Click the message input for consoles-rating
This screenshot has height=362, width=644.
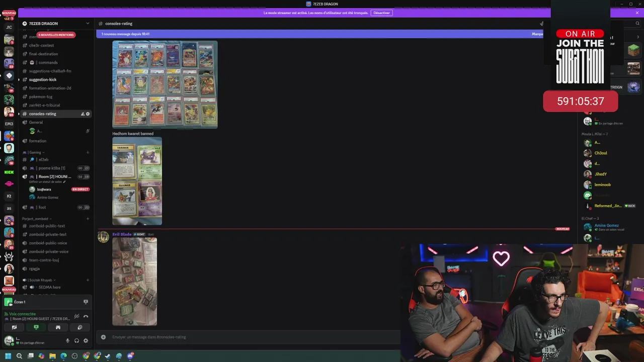(252, 337)
